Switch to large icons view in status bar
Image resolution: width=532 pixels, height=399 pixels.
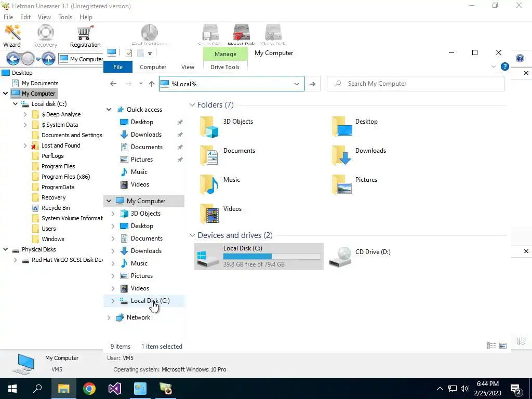point(503,345)
